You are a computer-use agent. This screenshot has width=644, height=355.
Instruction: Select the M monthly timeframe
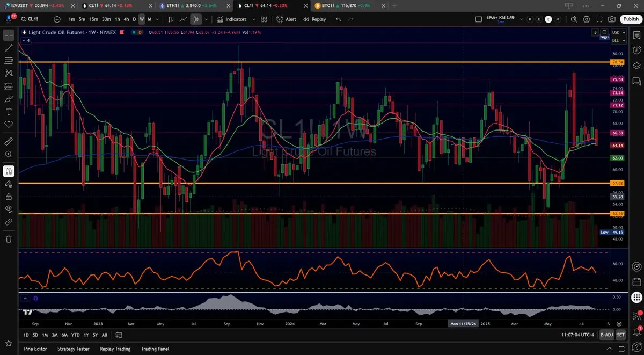149,19
